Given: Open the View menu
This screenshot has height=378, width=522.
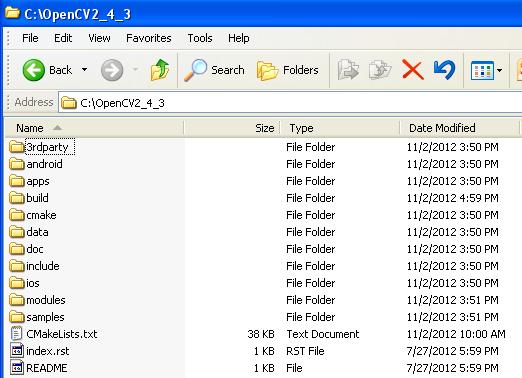Looking at the screenshot, I should click(x=99, y=38).
